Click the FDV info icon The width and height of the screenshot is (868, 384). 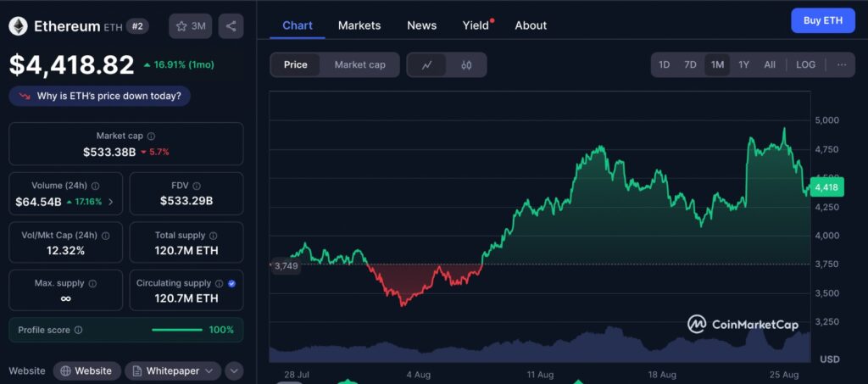point(197,186)
